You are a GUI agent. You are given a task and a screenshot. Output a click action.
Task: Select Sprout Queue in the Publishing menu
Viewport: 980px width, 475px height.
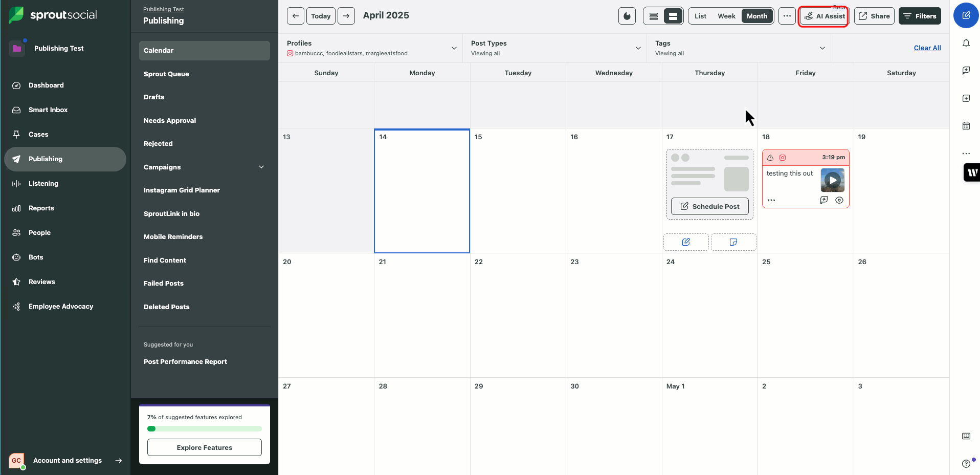pyautogui.click(x=205, y=74)
